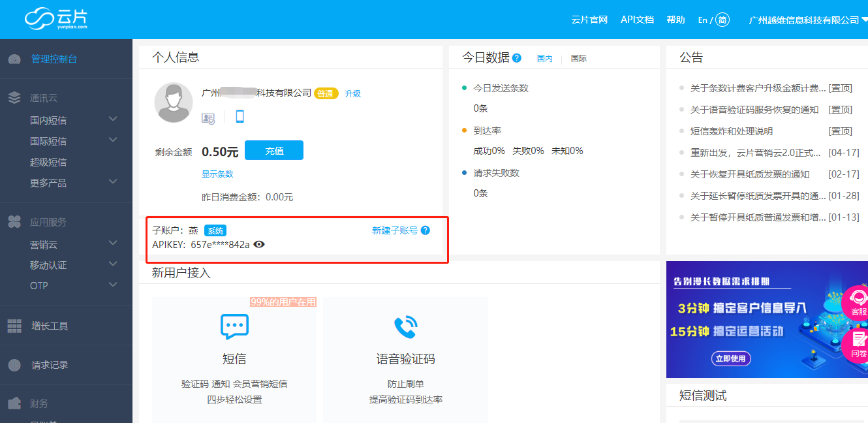Expand the 更多产品 submenu
The image size is (868, 423).
coord(113,181)
